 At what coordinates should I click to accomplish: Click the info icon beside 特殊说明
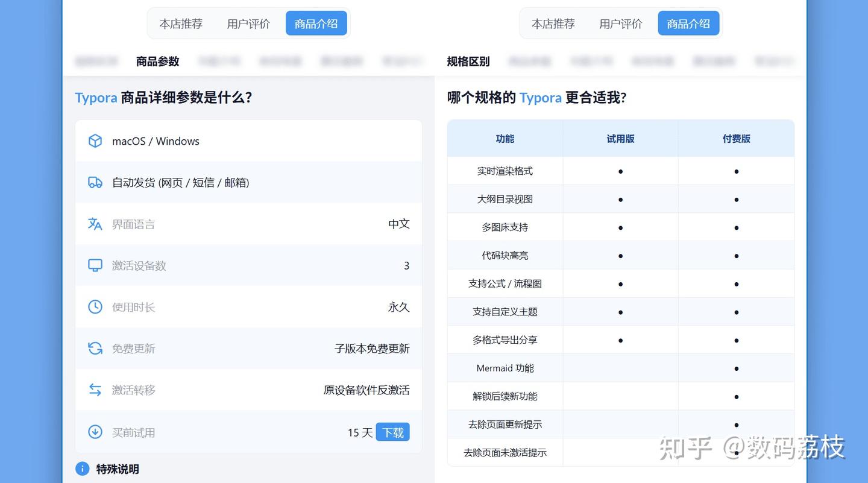83,469
